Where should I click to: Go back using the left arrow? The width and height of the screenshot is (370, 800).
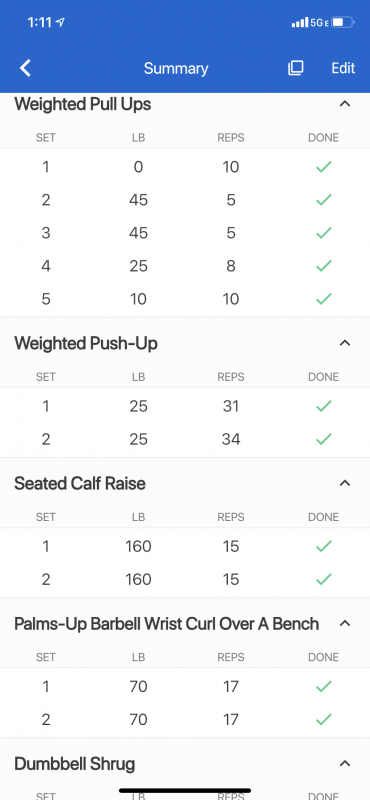[x=25, y=68]
